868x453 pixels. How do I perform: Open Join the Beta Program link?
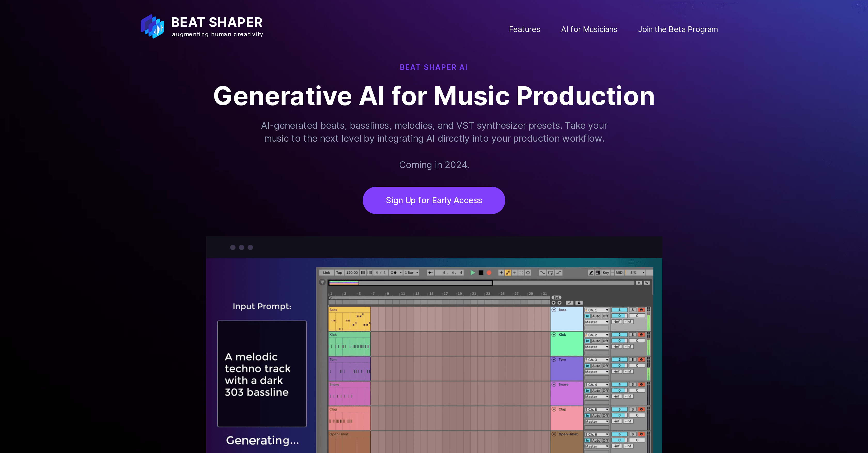click(678, 29)
